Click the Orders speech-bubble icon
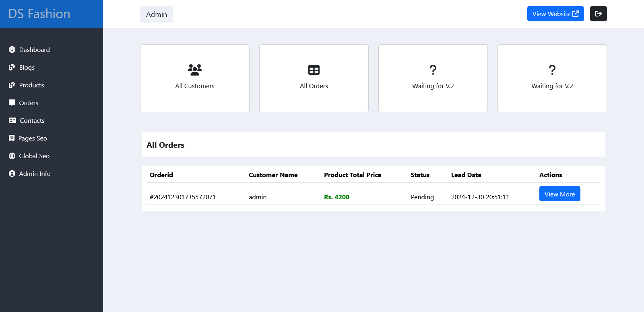The width and height of the screenshot is (644, 312). (12, 103)
